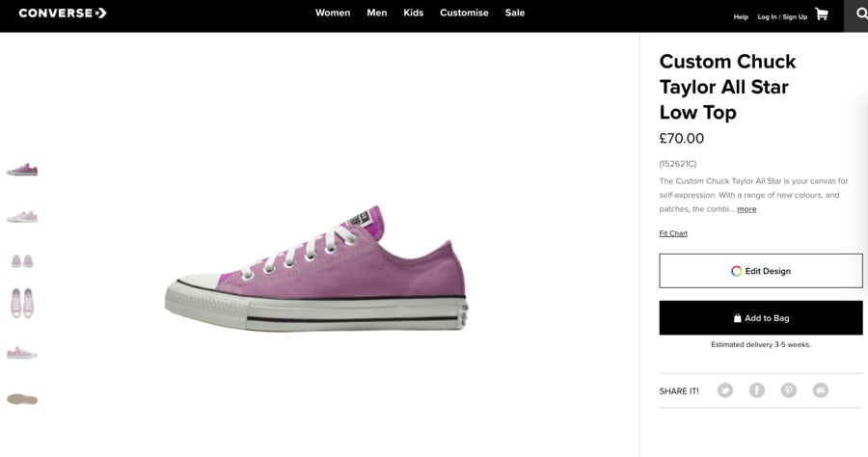Open the shopping cart
868x457 pixels.
click(821, 14)
